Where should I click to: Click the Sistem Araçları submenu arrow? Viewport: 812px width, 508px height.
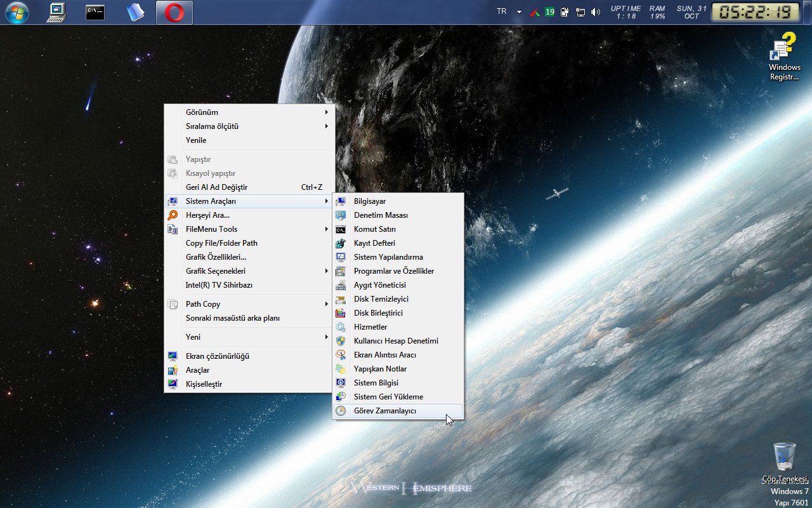327,201
